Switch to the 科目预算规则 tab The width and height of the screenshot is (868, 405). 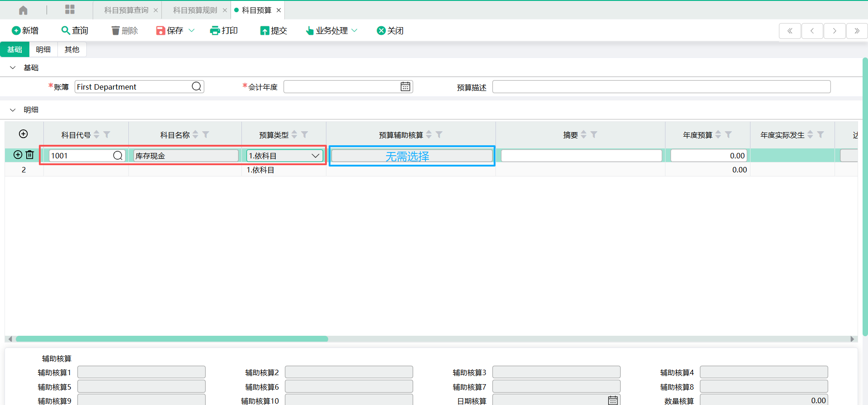click(195, 10)
